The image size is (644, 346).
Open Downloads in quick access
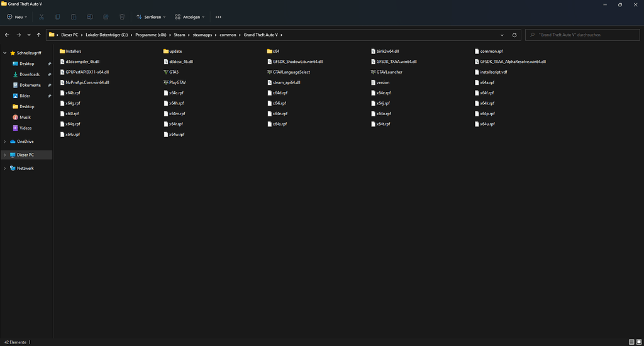click(x=30, y=74)
